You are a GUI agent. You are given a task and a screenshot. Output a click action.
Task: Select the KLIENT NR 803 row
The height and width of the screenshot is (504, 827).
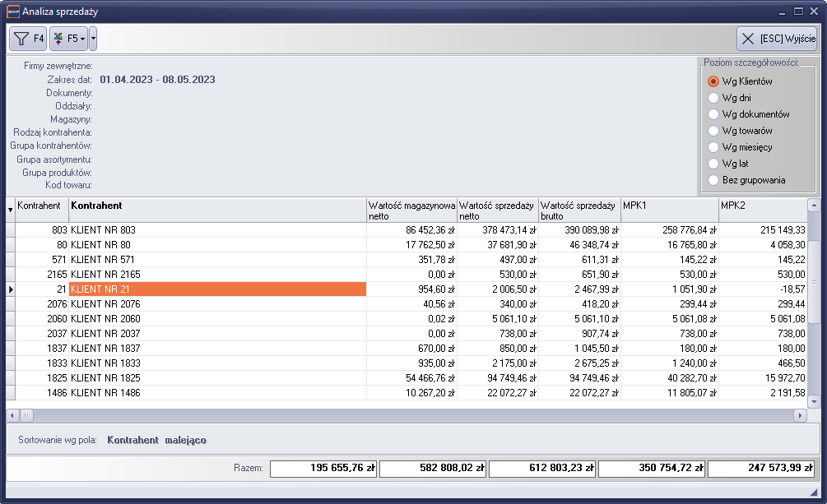(217, 231)
